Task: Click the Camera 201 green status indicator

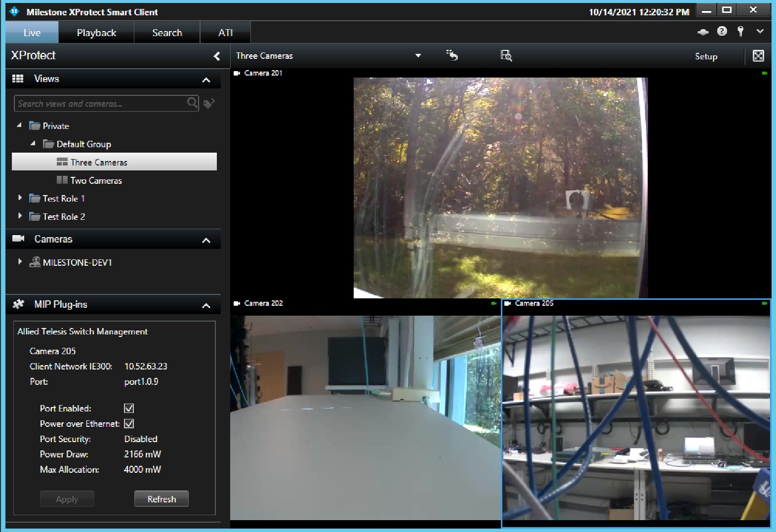Action: click(x=764, y=73)
